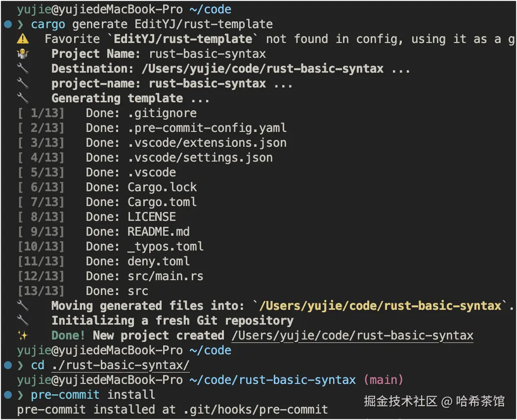Open the src/main.rs file path
517x420 pixels.
pos(165,276)
